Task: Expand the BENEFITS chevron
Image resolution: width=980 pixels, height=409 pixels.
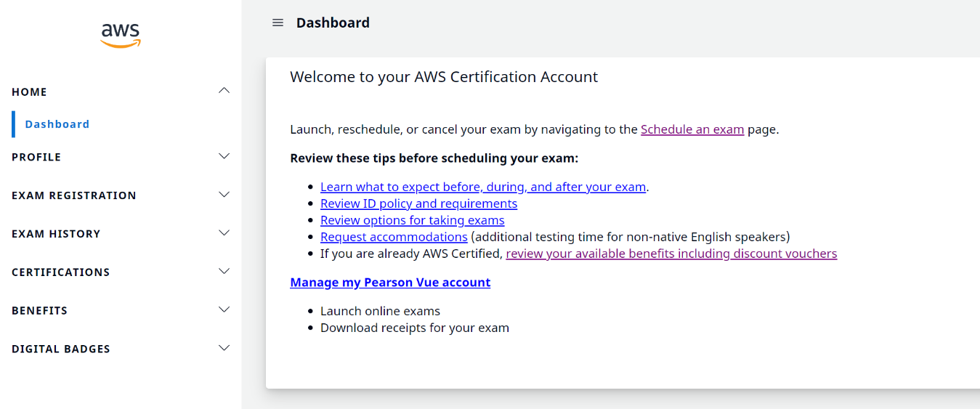Action: tap(224, 309)
